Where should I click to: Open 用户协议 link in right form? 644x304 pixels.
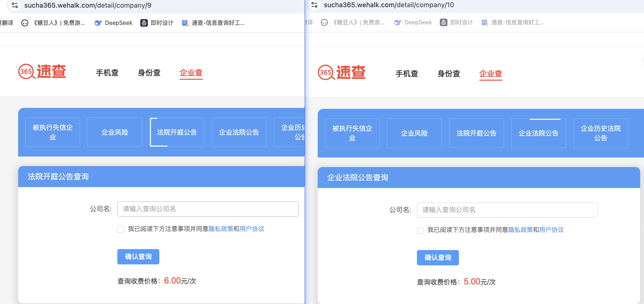[x=551, y=230]
